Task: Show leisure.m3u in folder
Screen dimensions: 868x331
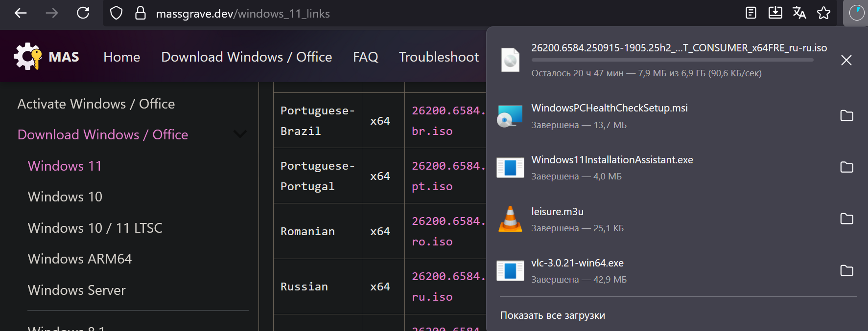Action: coord(846,219)
